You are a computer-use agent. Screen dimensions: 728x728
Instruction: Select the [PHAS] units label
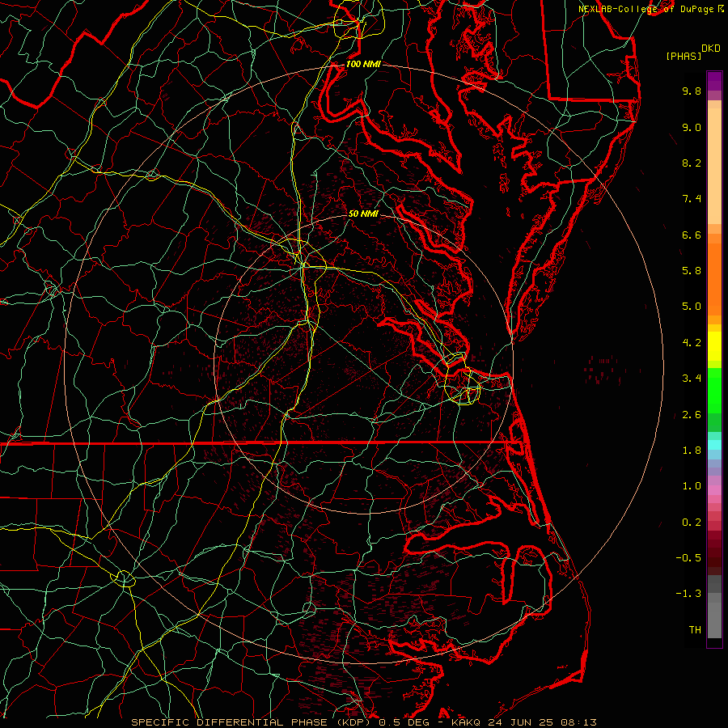click(x=684, y=57)
